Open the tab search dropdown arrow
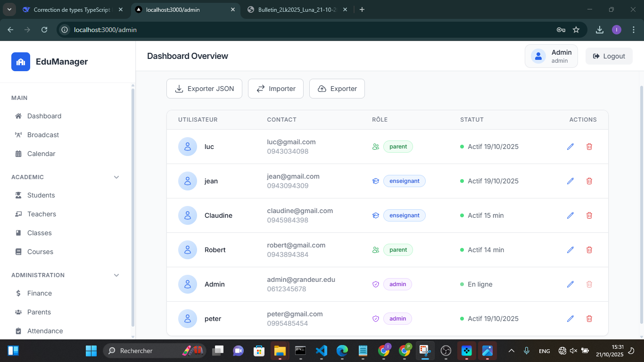The image size is (644, 362). 9,9
